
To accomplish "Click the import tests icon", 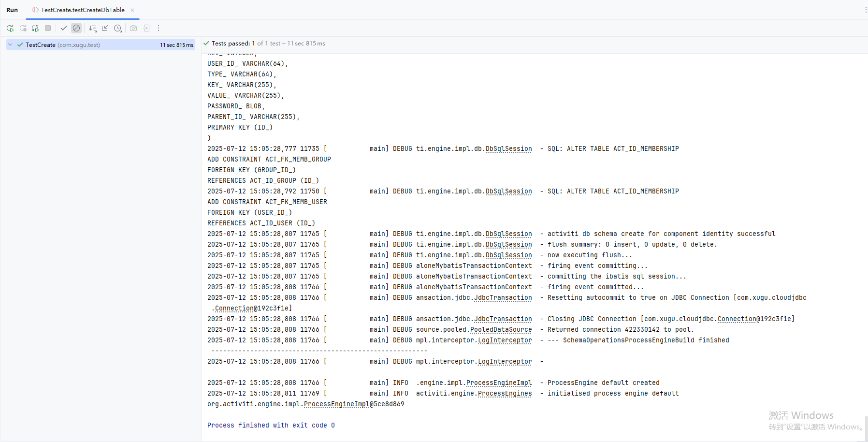I will 146,29.
